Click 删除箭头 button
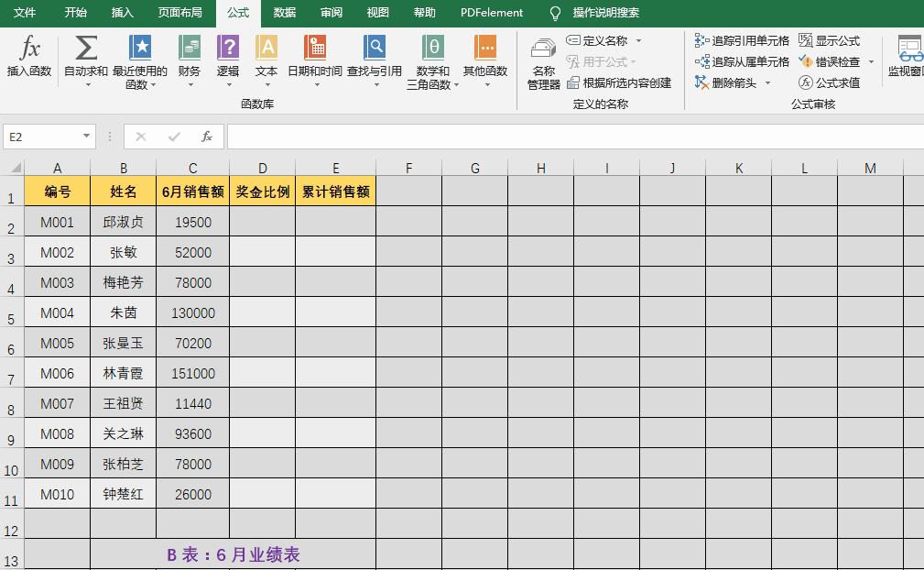This screenshot has height=570, width=924. point(726,83)
